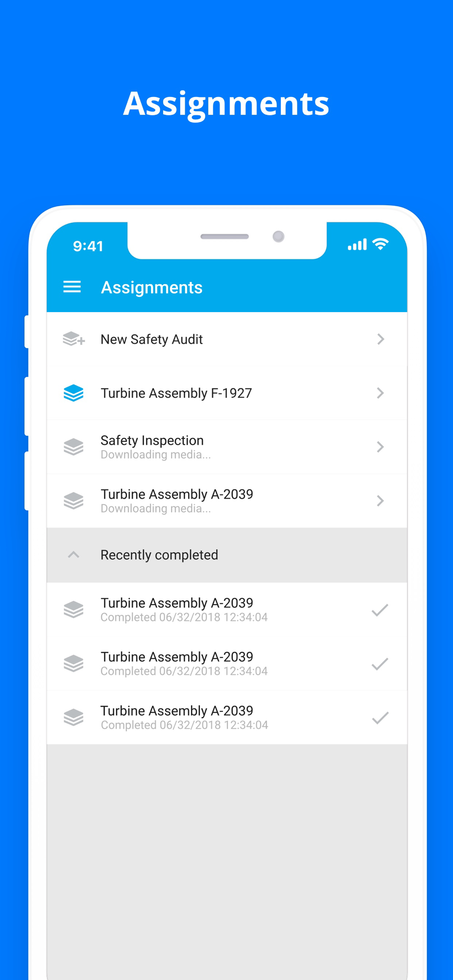Viewport: 453px width, 980px height.
Task: Tap the Wi-Fi status icon
Action: (380, 244)
